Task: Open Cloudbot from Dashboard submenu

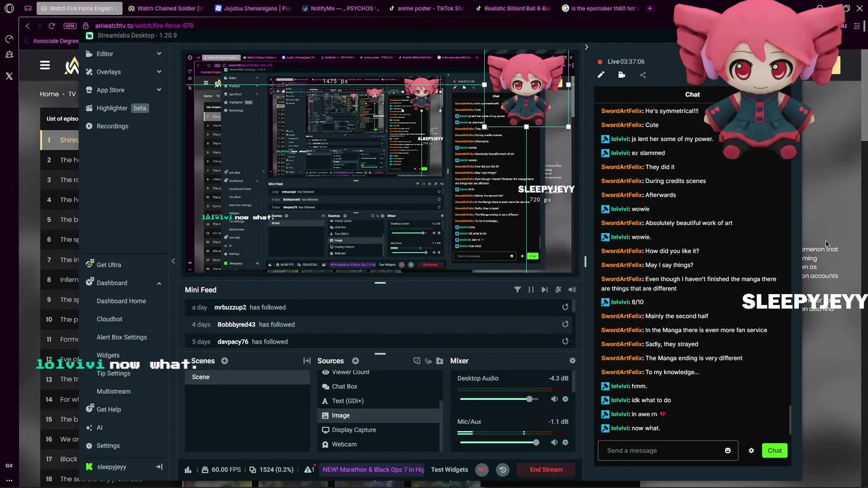Action: tap(109, 319)
